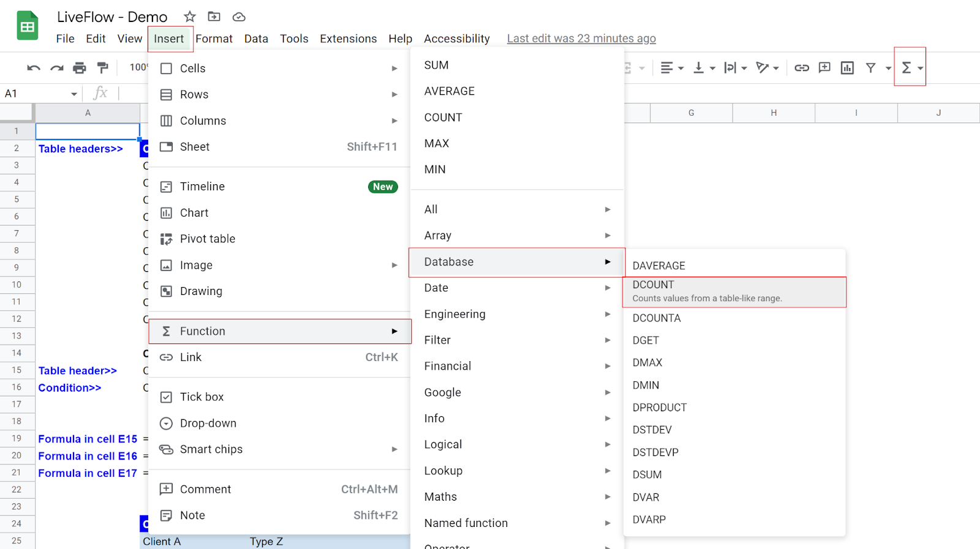Viewport: 980px width, 549px height.
Task: Open text wrapping options
Action: pos(736,68)
